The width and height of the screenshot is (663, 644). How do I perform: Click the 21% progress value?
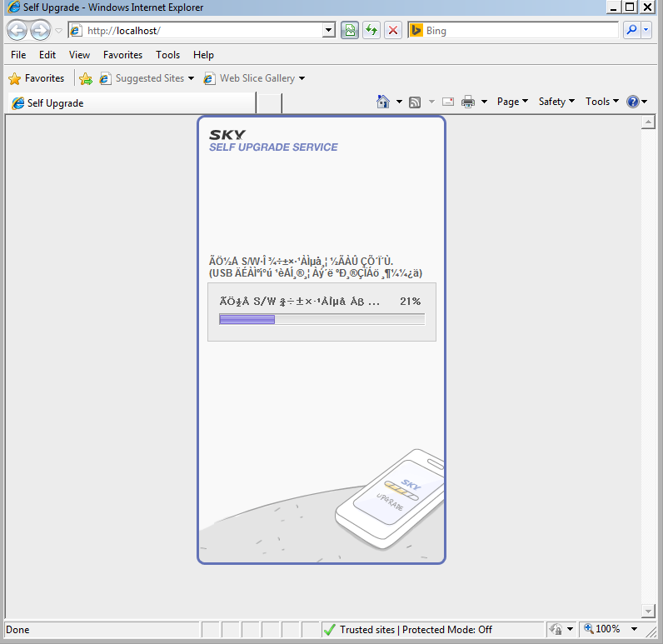pyautogui.click(x=410, y=302)
